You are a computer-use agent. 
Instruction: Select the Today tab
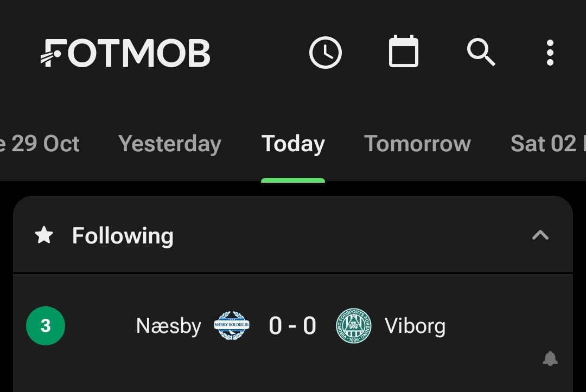pos(293,144)
